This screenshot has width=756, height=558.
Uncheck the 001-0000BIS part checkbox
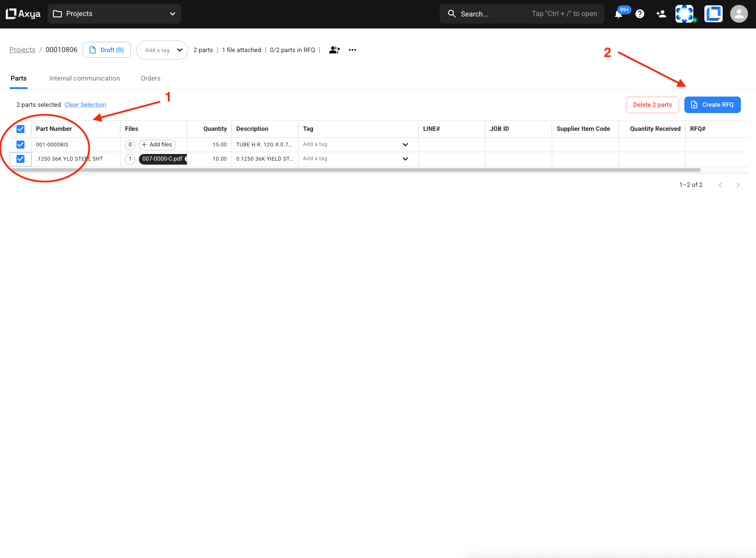click(20, 145)
